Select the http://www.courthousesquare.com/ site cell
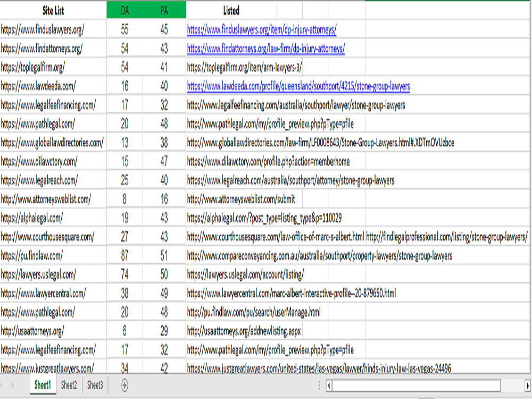 [x=53, y=237]
